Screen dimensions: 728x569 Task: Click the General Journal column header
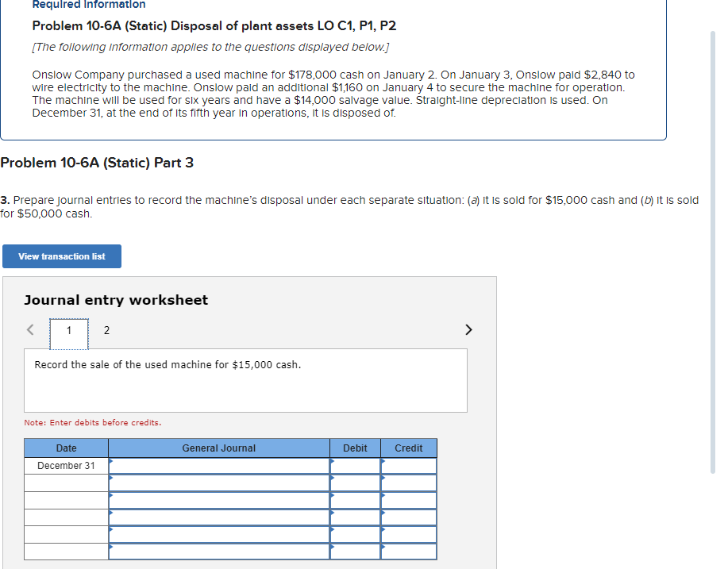219,448
